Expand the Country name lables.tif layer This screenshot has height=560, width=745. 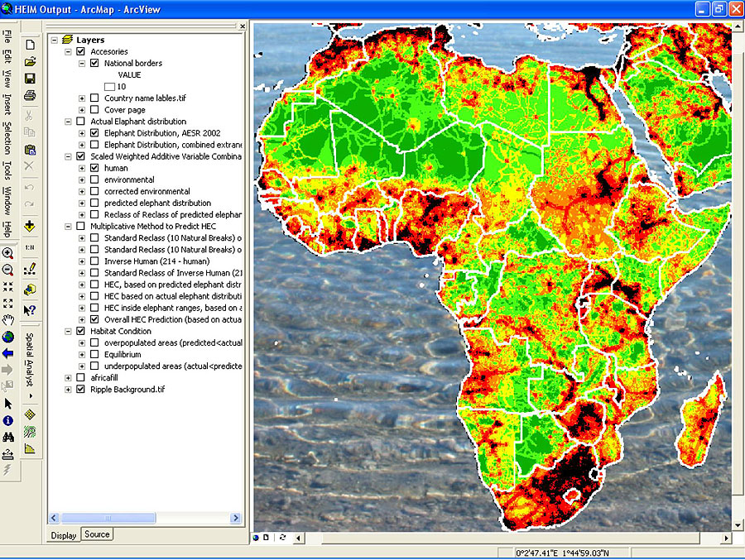82,98
